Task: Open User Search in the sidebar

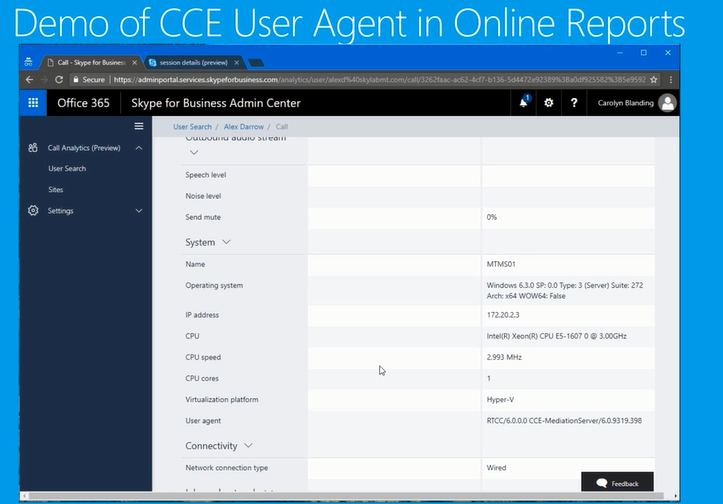Action: pyautogui.click(x=67, y=169)
